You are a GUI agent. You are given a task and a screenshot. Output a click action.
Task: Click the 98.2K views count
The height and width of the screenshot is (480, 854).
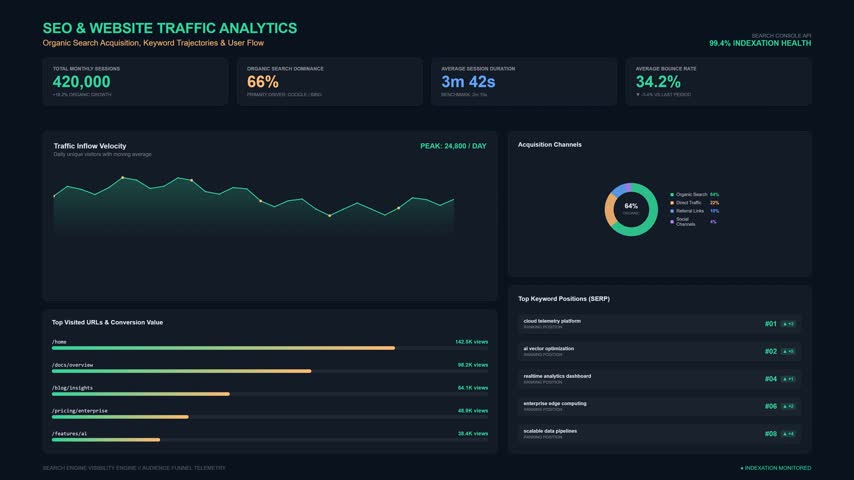tap(473, 365)
